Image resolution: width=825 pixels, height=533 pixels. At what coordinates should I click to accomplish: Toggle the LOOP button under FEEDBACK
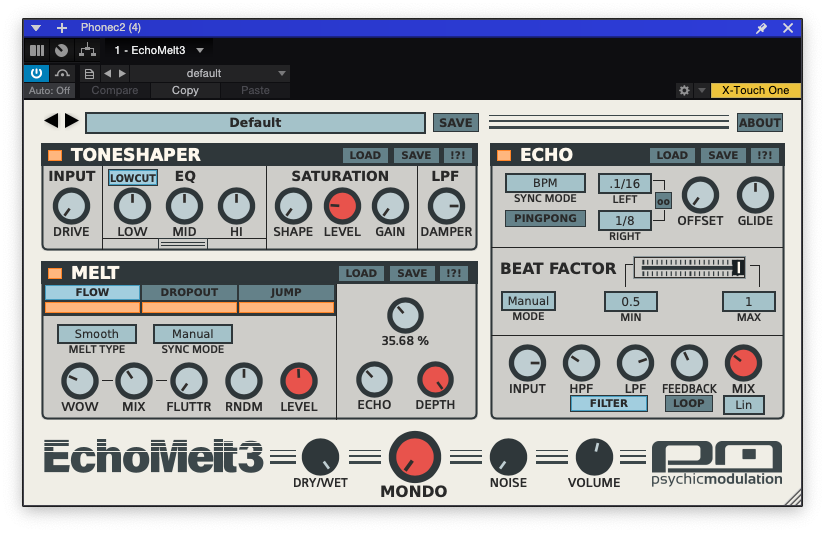[689, 404]
